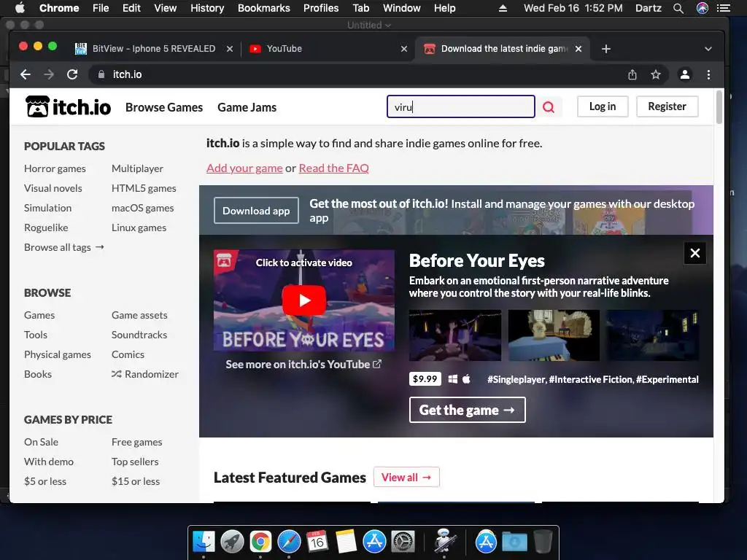Open Launchpad from the dock
747x560 pixels.
click(x=232, y=542)
